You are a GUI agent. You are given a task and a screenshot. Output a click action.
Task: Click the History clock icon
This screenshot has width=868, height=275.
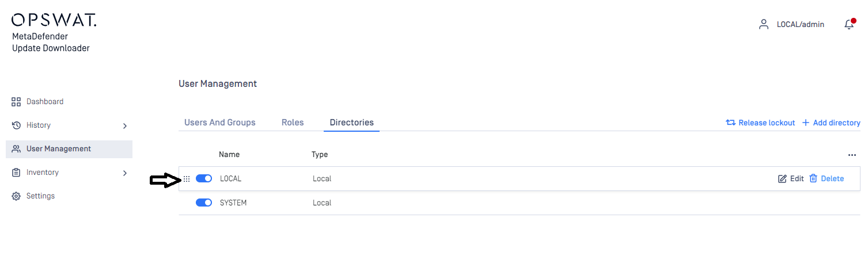[16, 125]
